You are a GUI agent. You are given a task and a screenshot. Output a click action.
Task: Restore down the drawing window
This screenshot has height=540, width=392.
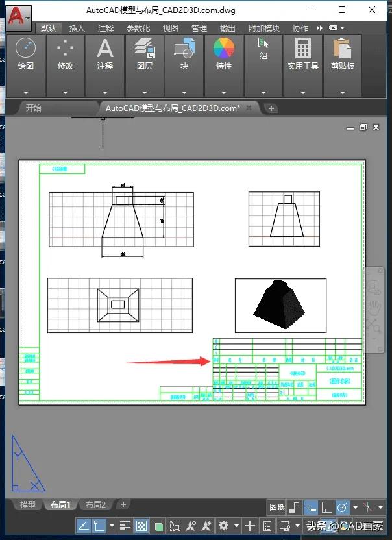tap(363, 127)
